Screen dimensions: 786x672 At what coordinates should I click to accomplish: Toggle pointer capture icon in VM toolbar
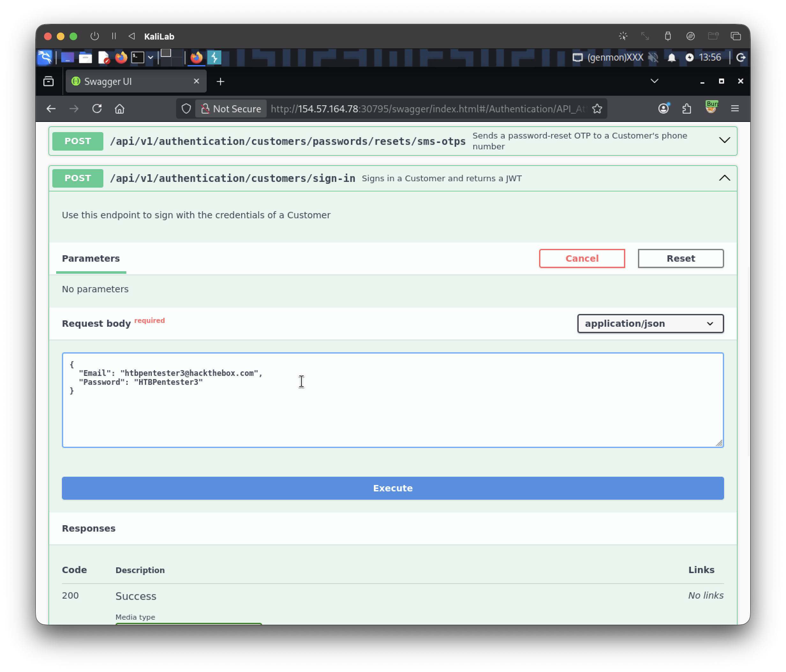pyautogui.click(x=623, y=36)
